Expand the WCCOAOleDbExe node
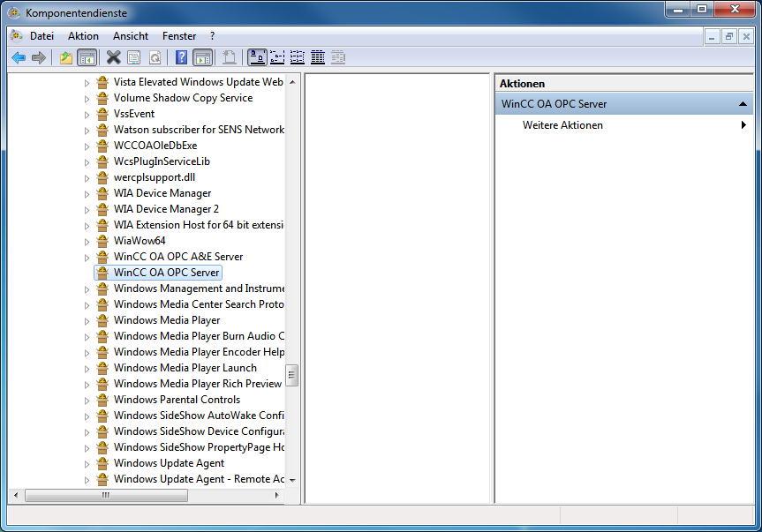The image size is (762, 532). pos(87,146)
